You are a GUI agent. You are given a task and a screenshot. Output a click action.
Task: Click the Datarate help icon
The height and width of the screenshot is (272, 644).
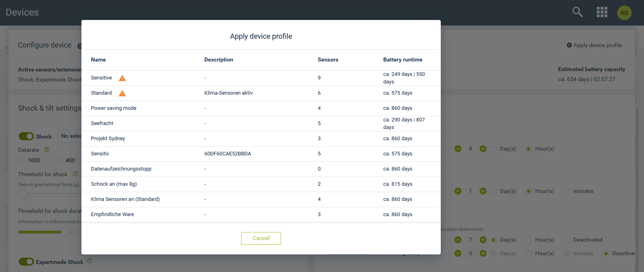(47, 149)
